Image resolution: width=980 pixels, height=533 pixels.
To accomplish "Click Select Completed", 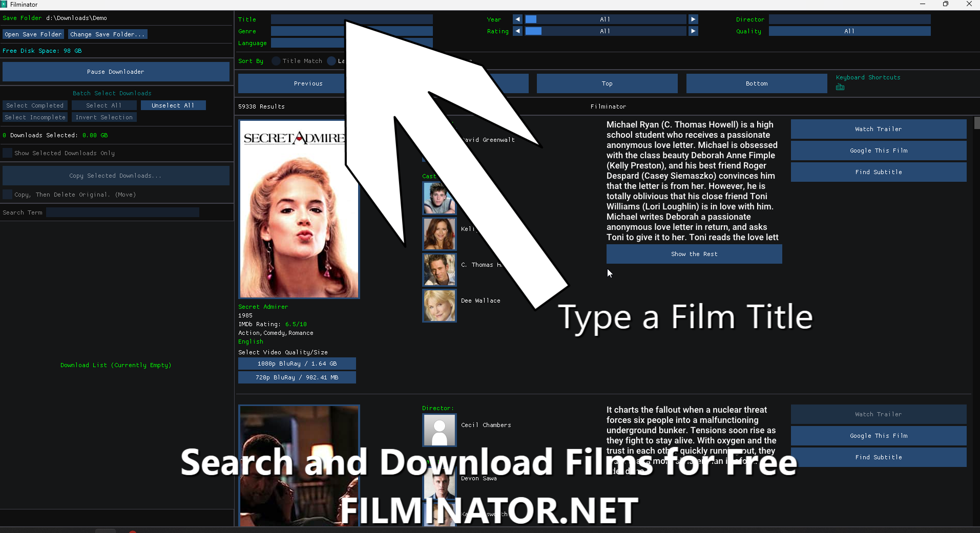I will coord(35,105).
